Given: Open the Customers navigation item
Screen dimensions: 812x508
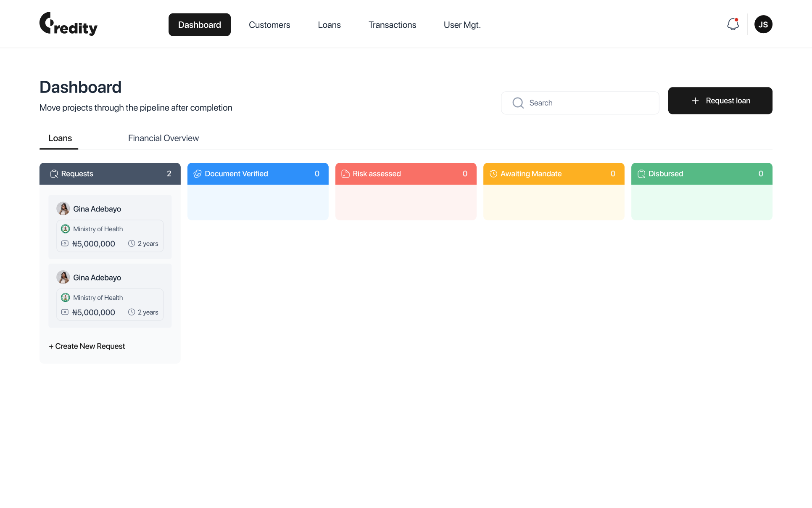Looking at the screenshot, I should coord(269,24).
